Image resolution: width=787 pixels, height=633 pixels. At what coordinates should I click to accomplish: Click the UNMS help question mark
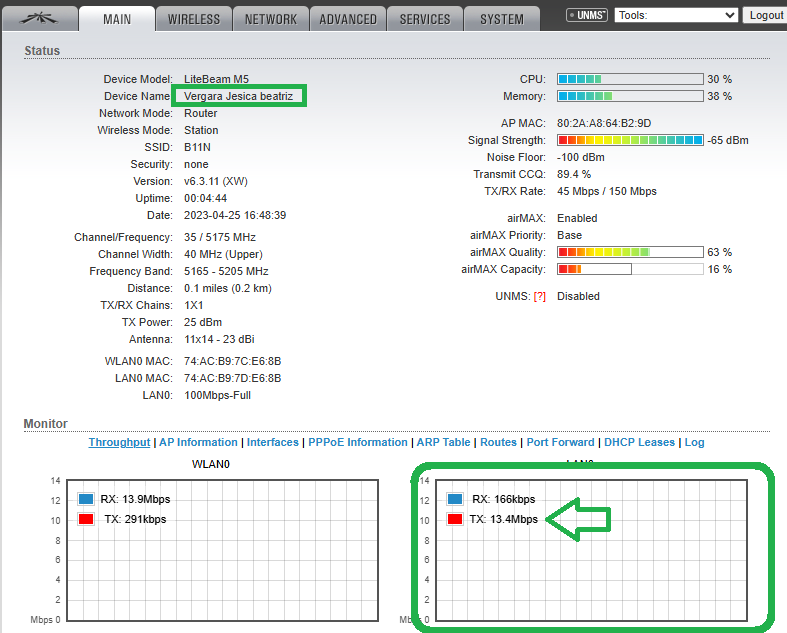[540, 297]
